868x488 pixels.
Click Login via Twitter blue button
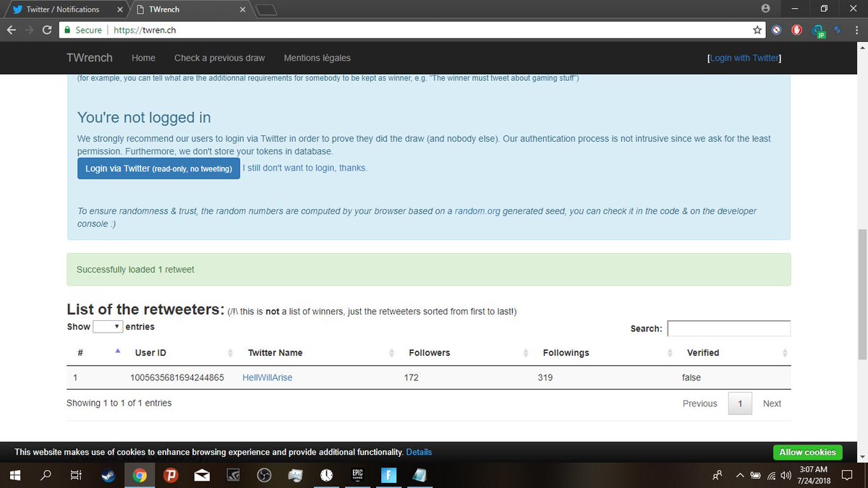[158, 168]
